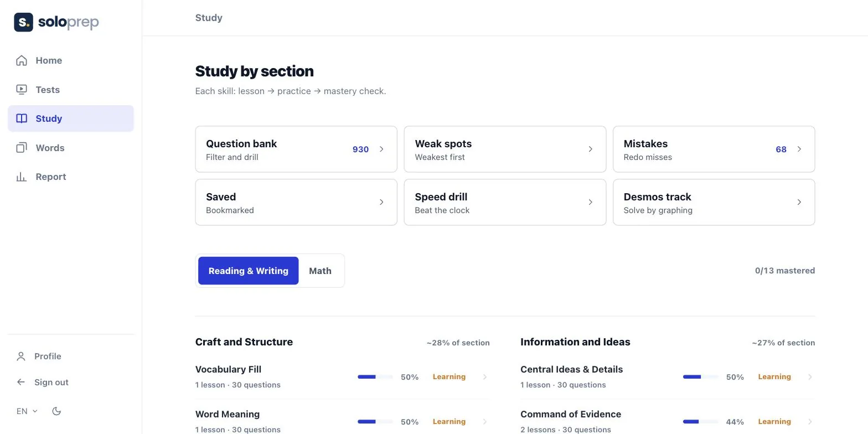Click the Report bar-chart icon
868x434 pixels.
pos(22,177)
